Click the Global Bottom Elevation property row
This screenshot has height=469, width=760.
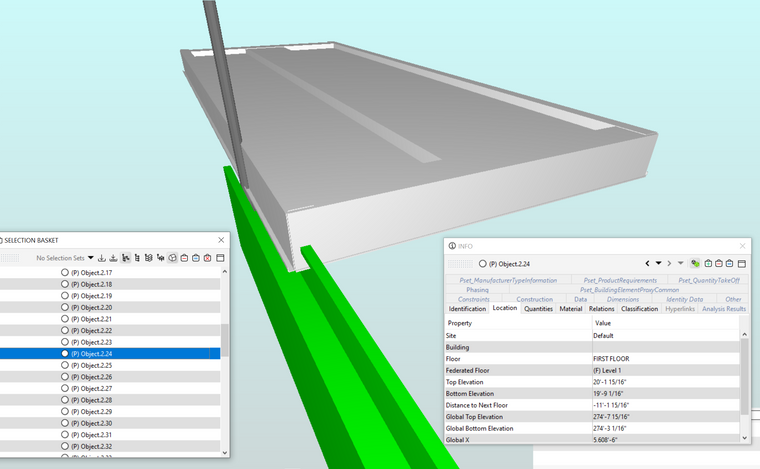[592, 428]
